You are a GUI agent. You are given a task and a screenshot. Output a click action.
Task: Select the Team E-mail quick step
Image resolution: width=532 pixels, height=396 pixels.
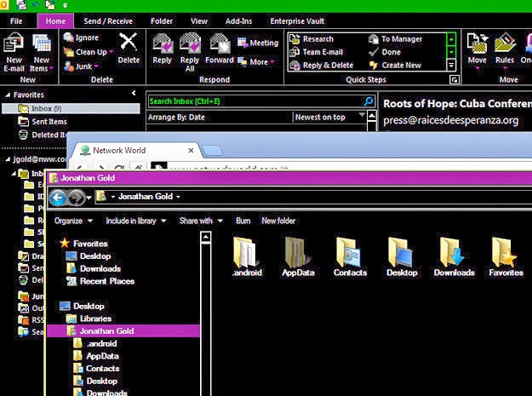(316, 52)
